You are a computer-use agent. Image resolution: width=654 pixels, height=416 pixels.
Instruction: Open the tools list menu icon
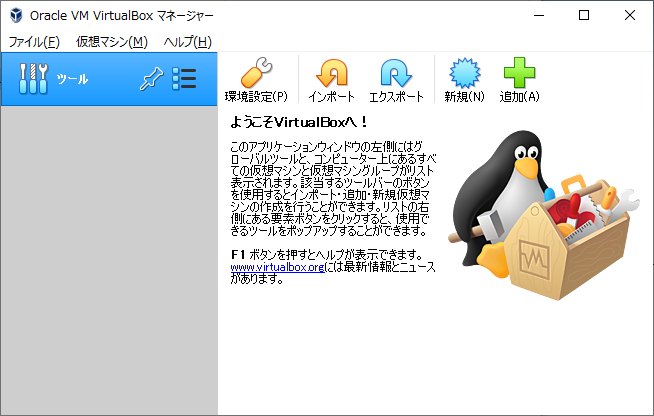pos(184,79)
